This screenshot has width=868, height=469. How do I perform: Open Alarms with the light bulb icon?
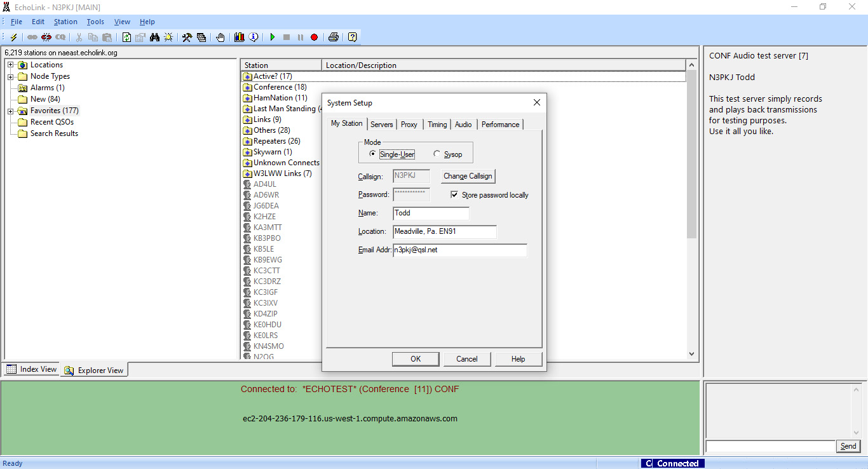tap(168, 37)
